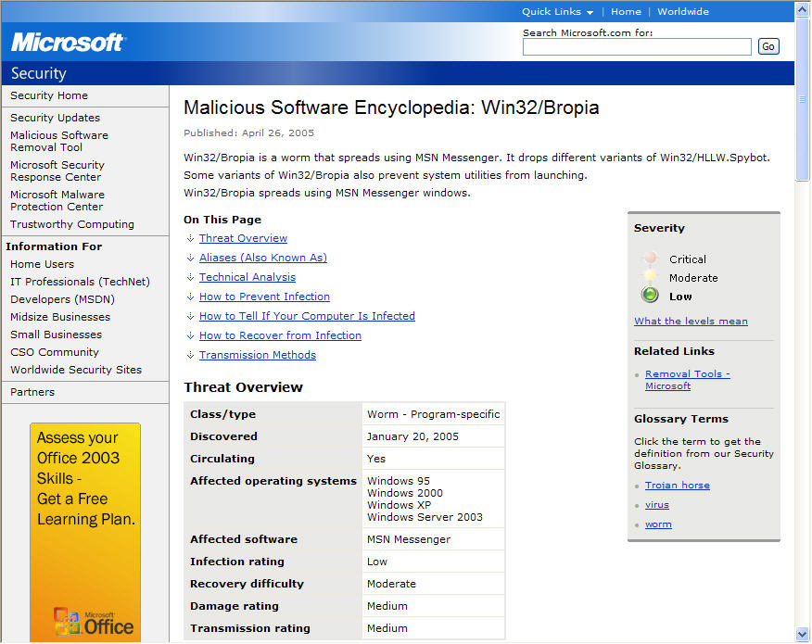The height and width of the screenshot is (644, 812).
Task: Open the Quick Links dropdown
Action: coord(557,11)
